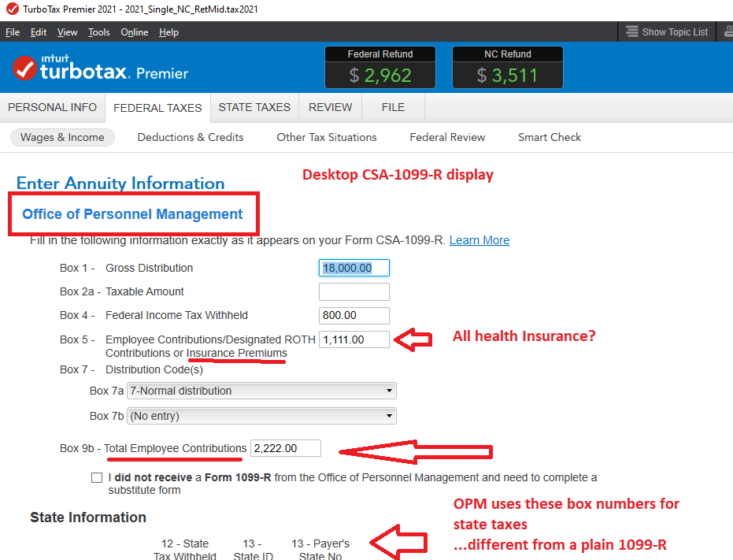Click the 'Enter Annuity Information' title
Image resolution: width=733 pixels, height=560 pixels.
120,183
